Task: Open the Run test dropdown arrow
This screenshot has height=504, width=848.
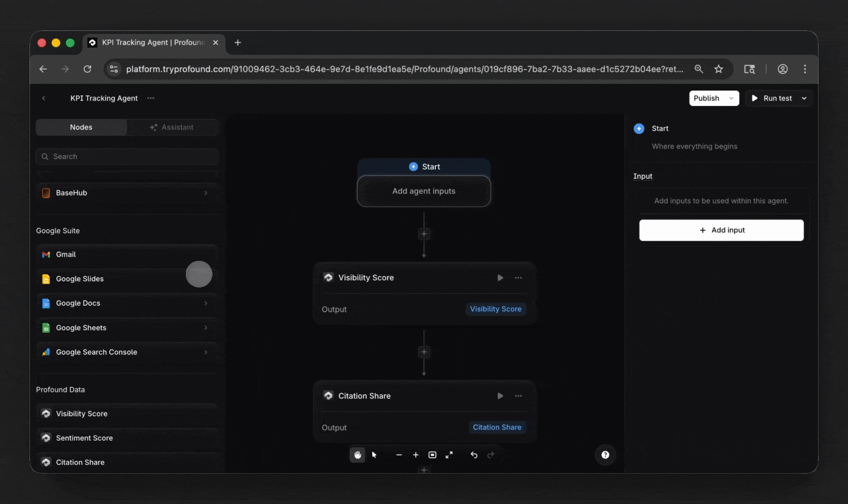Action: 804,98
